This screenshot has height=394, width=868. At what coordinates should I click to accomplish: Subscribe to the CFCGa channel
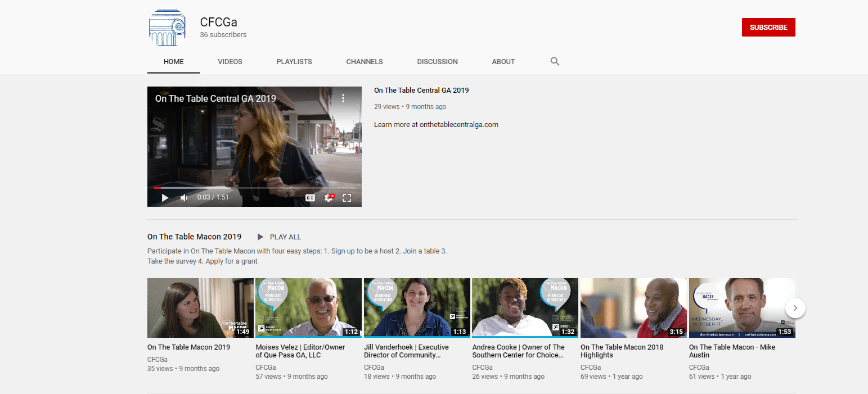pos(768,27)
